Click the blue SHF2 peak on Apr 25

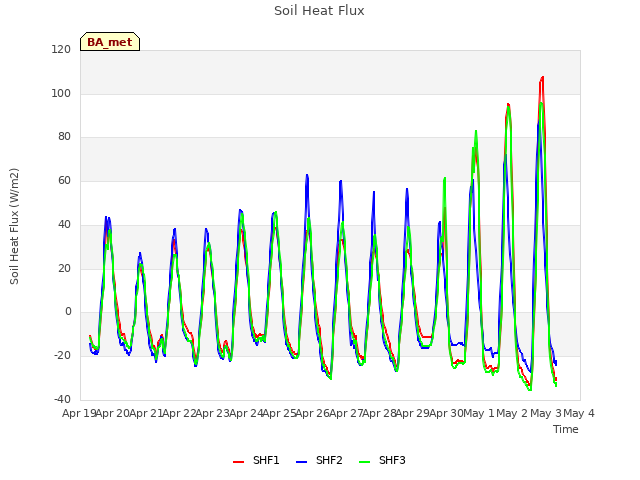307,175
